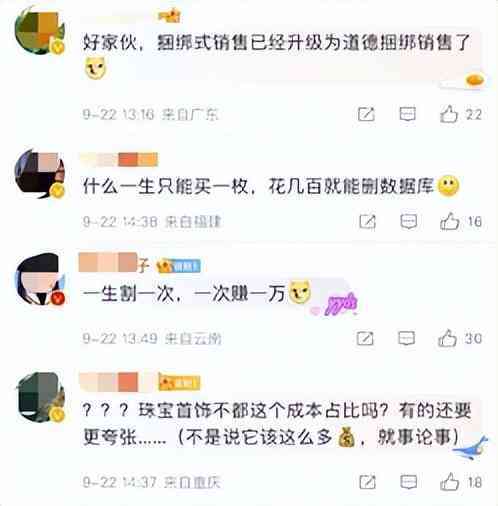Screen dimensions: 498x506
Task: Repost the comment from 重庆
Action: tap(368, 482)
